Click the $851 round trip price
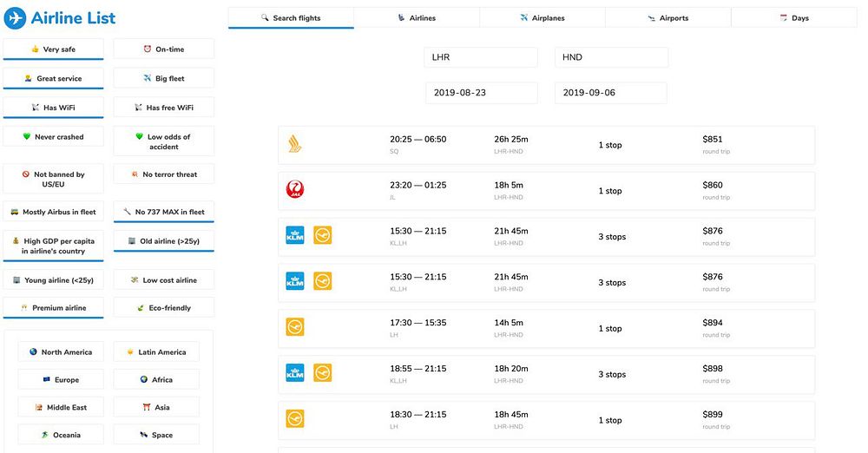 (x=713, y=140)
